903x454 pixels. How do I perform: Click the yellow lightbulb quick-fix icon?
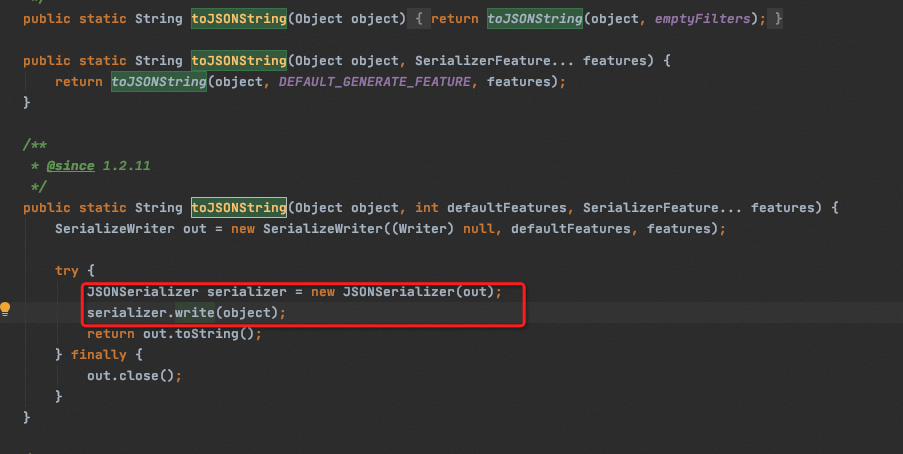(5, 309)
